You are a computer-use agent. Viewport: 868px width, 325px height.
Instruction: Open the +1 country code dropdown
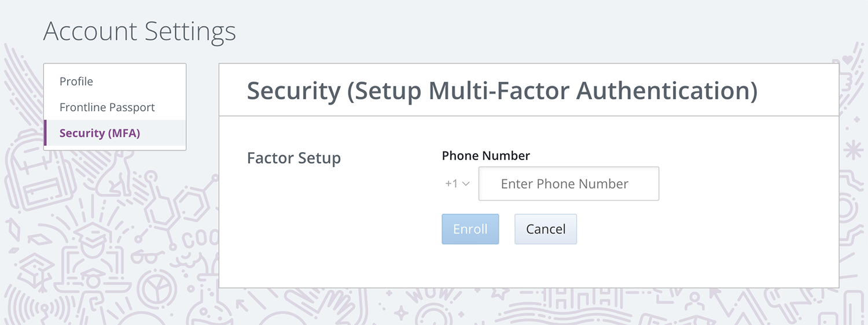click(x=457, y=184)
